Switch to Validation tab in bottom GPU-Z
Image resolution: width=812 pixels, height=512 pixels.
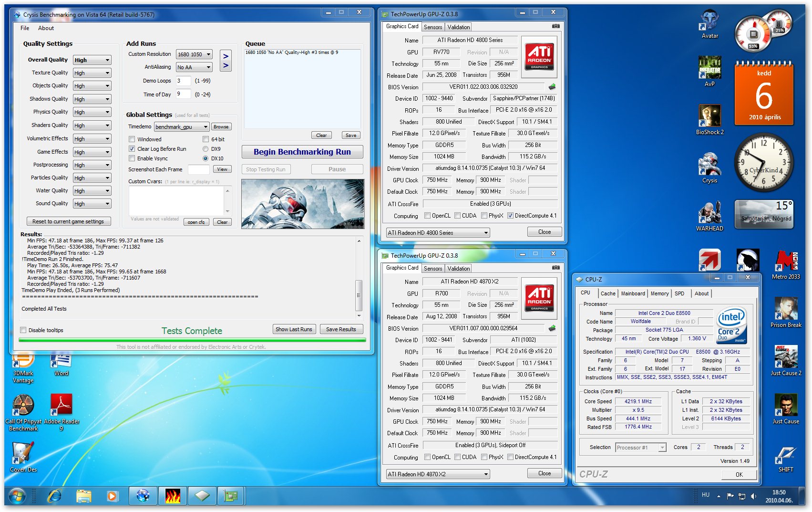point(459,269)
